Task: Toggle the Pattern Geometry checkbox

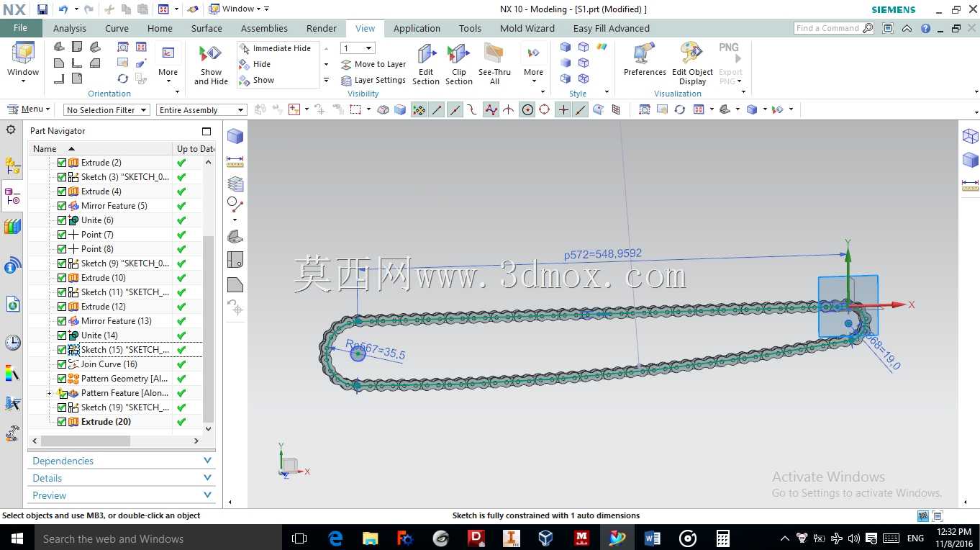Action: 62,379
